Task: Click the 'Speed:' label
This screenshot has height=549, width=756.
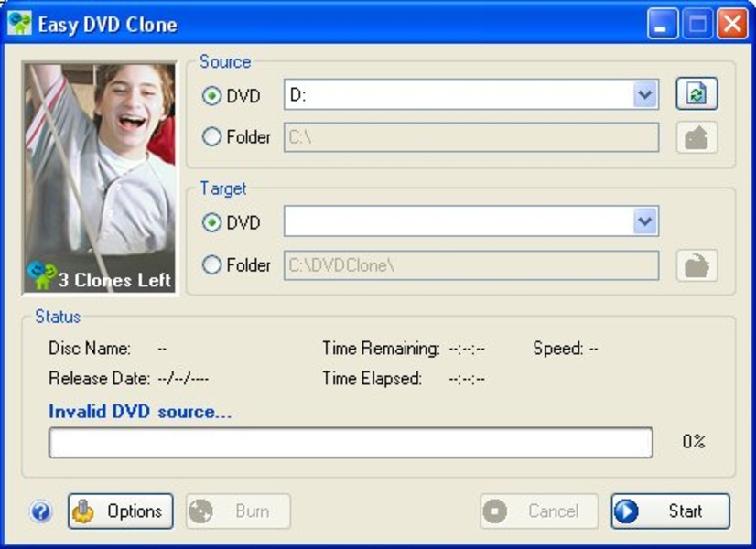Action: pyautogui.click(x=558, y=348)
